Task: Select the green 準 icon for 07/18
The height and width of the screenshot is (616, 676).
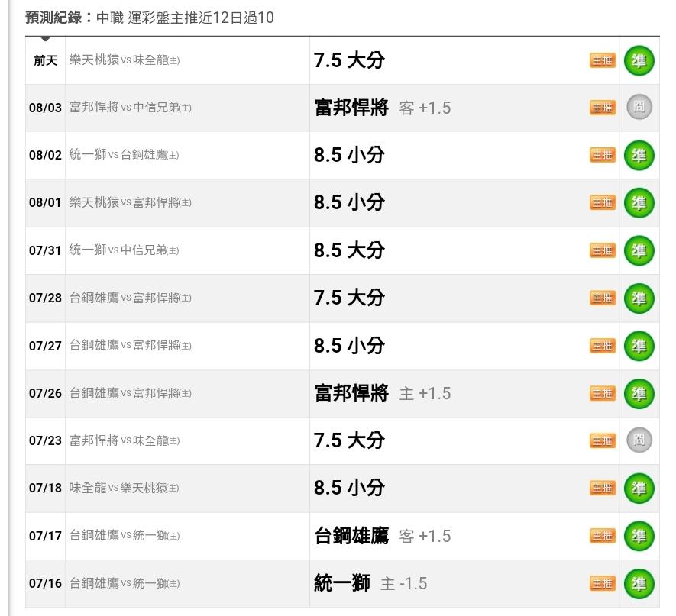Action: click(x=639, y=489)
